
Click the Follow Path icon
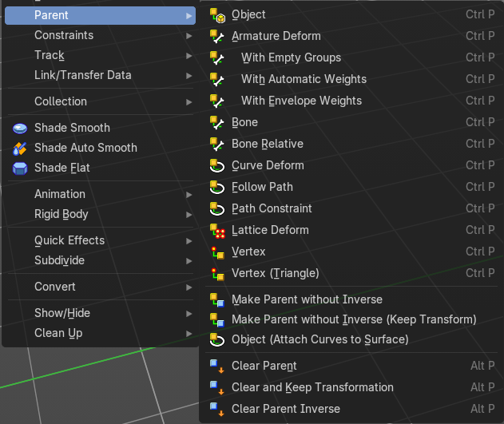[217, 188]
